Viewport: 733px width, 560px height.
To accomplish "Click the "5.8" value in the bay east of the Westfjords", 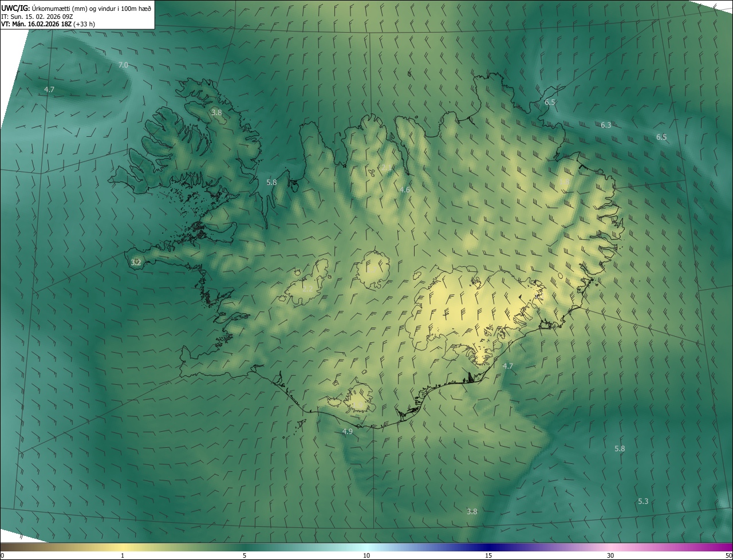I will 271,182.
